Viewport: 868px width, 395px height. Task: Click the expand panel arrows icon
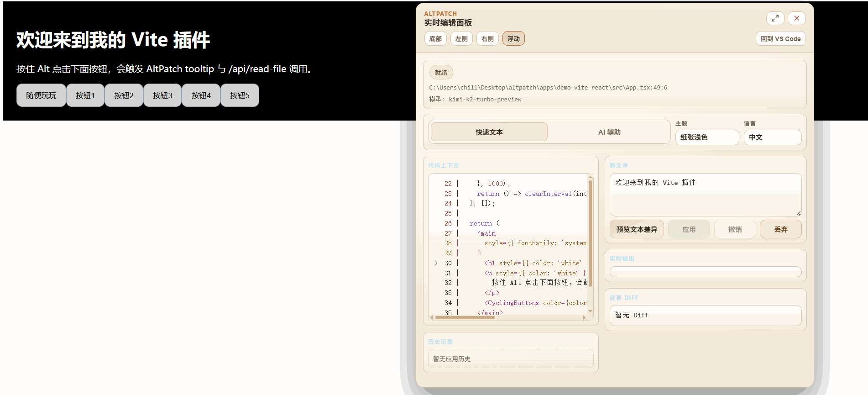click(x=775, y=18)
